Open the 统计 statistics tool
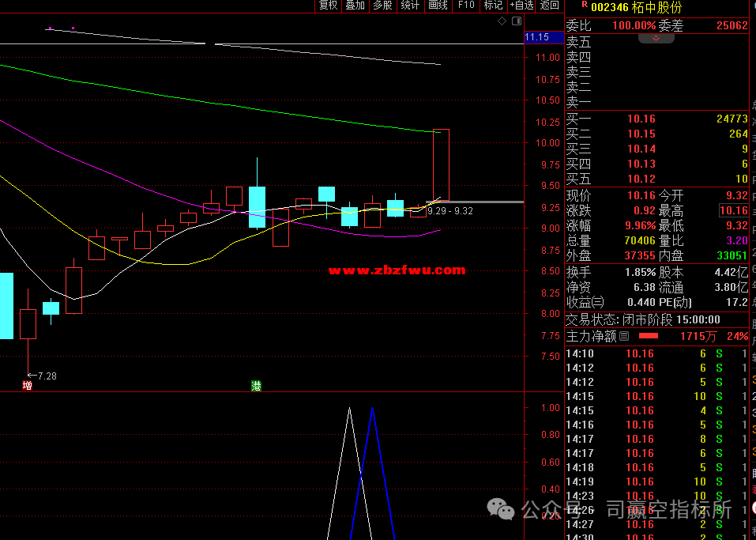Viewport: 756px width, 540px height. point(410,6)
